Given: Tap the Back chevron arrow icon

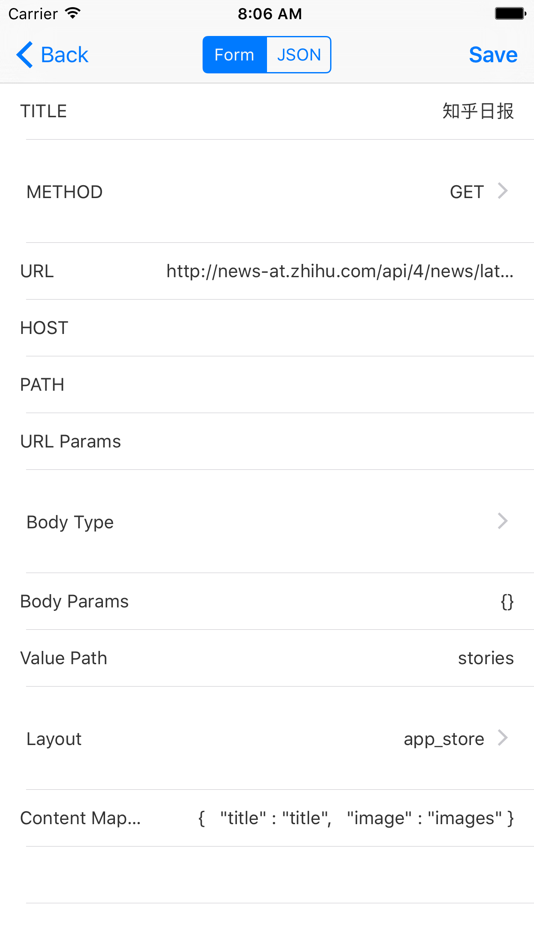Looking at the screenshot, I should click(24, 55).
